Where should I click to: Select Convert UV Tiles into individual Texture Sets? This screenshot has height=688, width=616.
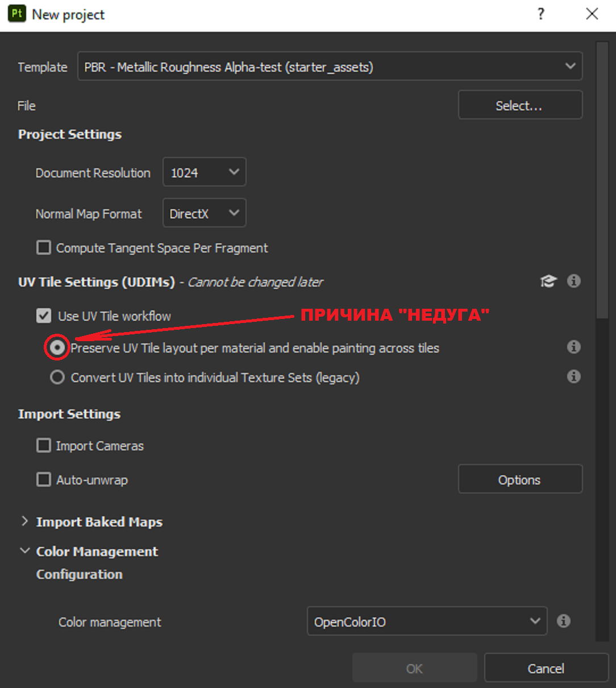(57, 378)
